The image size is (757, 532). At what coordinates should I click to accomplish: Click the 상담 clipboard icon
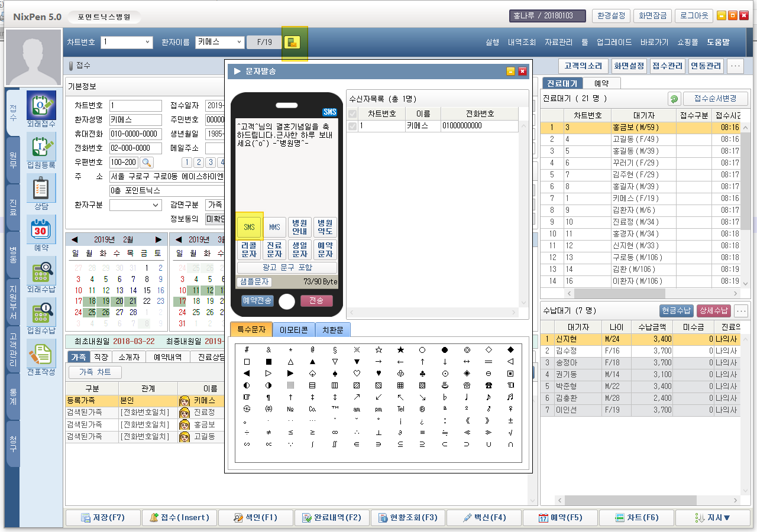(x=41, y=189)
